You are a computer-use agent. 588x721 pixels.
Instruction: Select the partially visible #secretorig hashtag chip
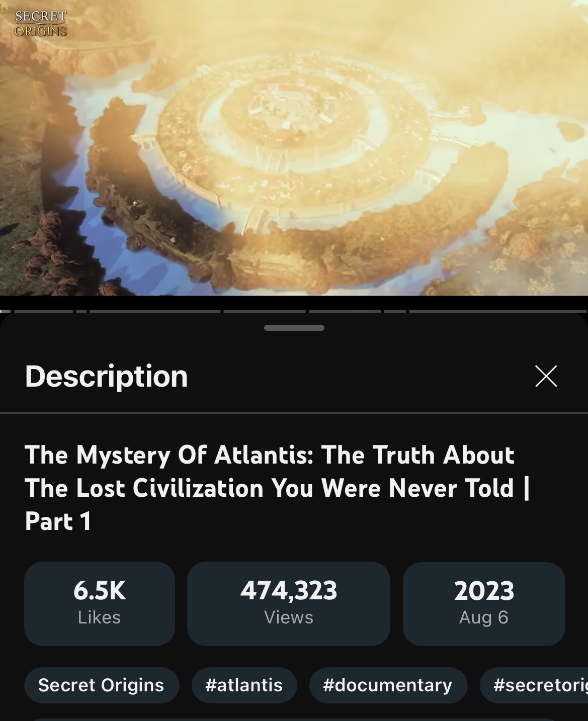tap(535, 685)
